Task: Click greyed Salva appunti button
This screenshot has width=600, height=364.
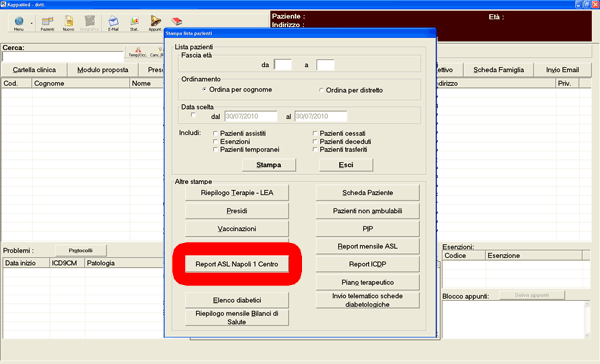Action: [532, 295]
